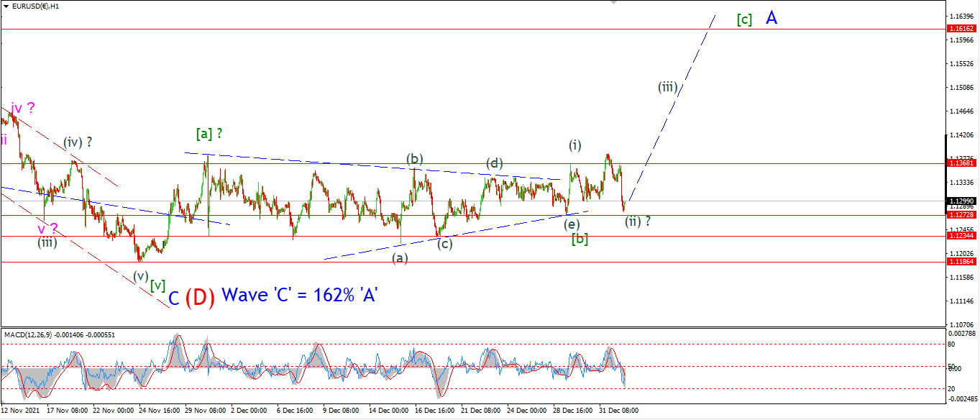Viewport: 980px width, 420px height.
Task: Select the red (D) wave label
Action: (200, 298)
